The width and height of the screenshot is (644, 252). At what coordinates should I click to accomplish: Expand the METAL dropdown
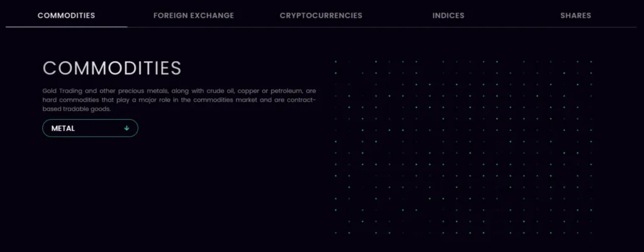(x=90, y=128)
